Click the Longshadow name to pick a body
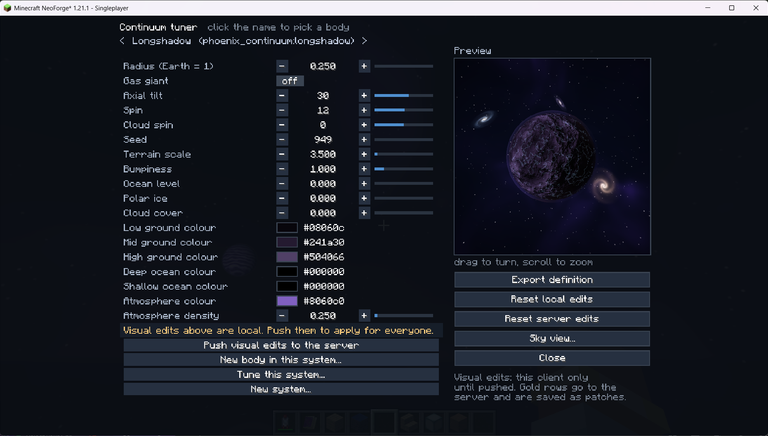Image resolution: width=768 pixels, height=436 pixels. point(243,41)
